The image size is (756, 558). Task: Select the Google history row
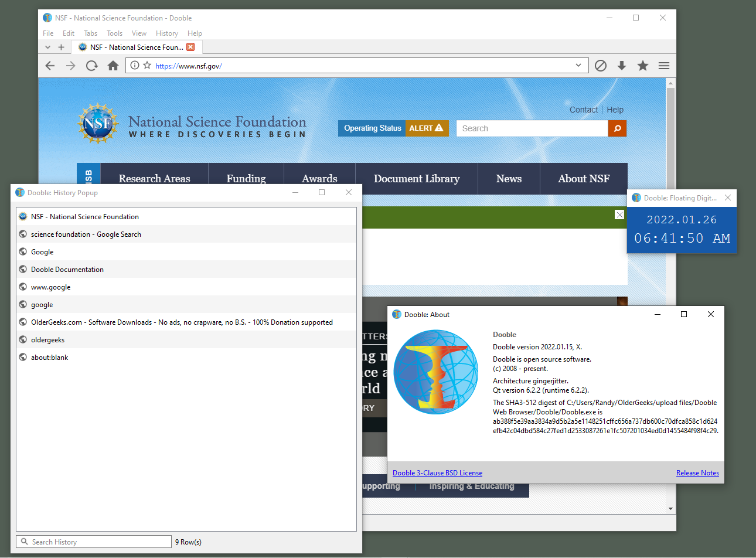(x=186, y=251)
